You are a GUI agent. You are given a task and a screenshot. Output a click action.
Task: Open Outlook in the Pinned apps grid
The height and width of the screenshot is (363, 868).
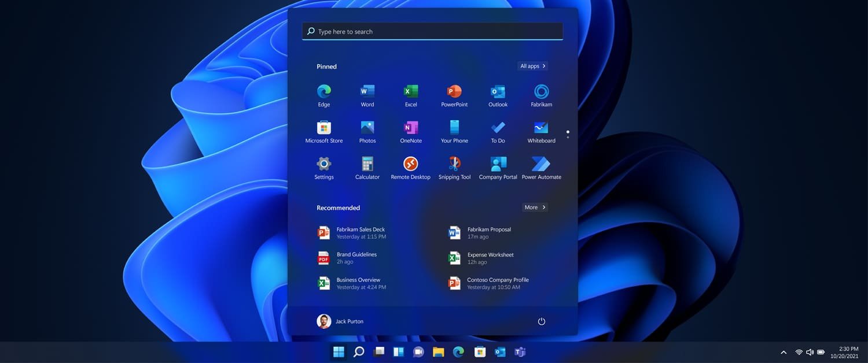click(x=498, y=95)
